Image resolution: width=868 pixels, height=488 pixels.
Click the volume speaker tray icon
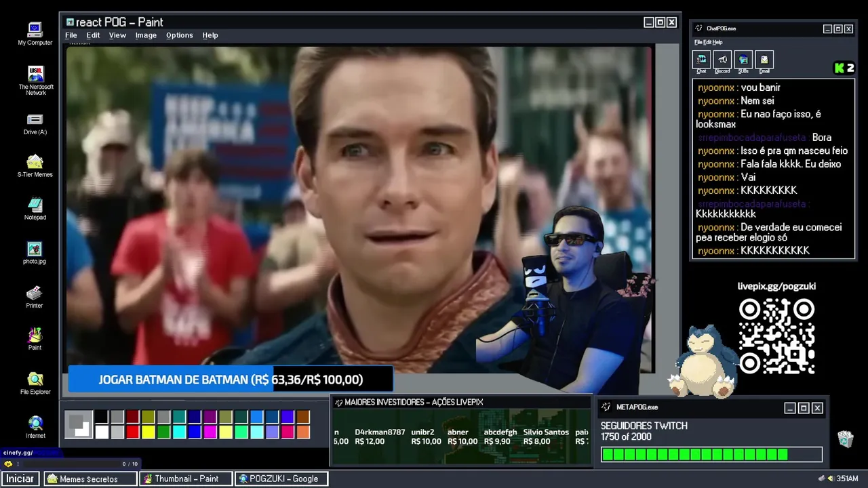(830, 479)
